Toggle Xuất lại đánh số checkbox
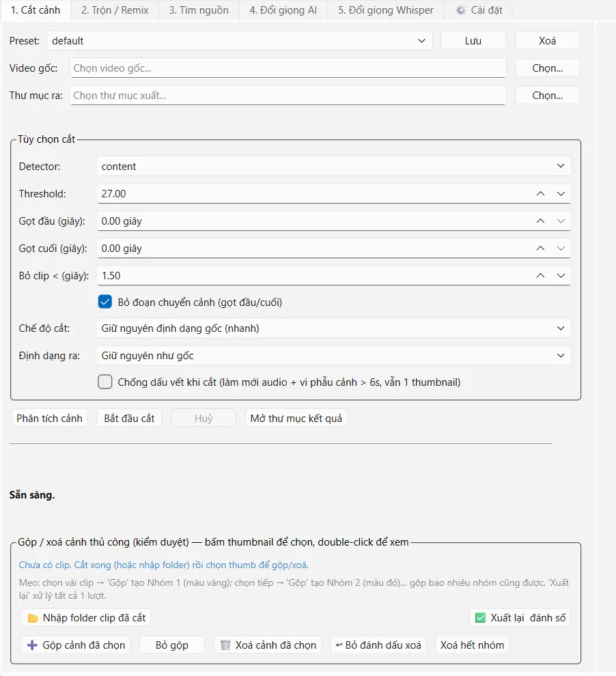Image resolution: width=616 pixels, height=676 pixels. 480,618
